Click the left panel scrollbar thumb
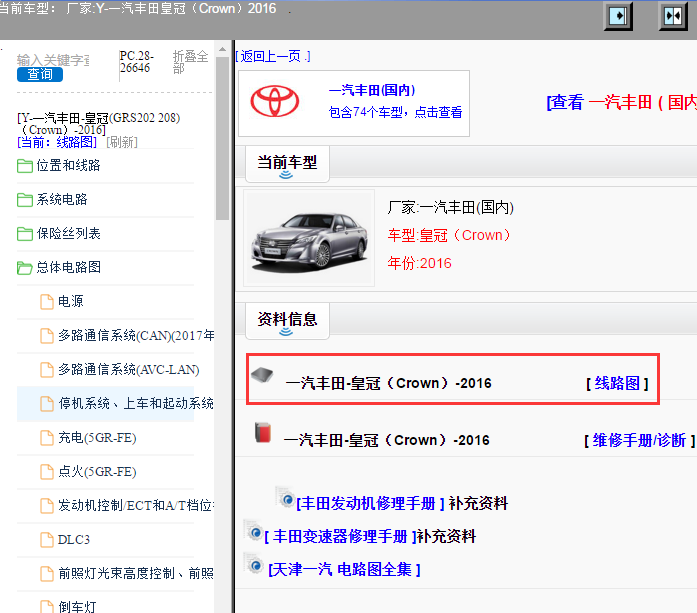This screenshot has width=697, height=613. pos(222,138)
